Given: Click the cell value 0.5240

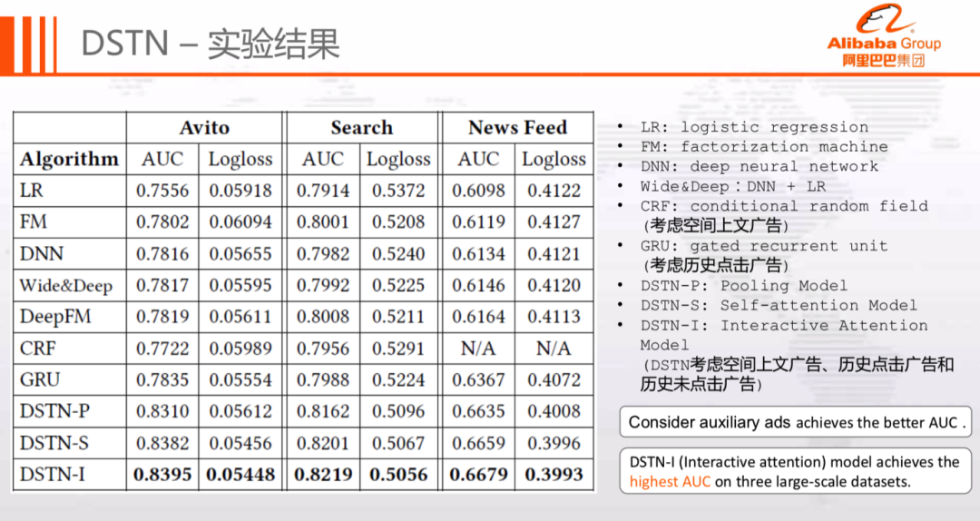Looking at the screenshot, I should 398,253.
